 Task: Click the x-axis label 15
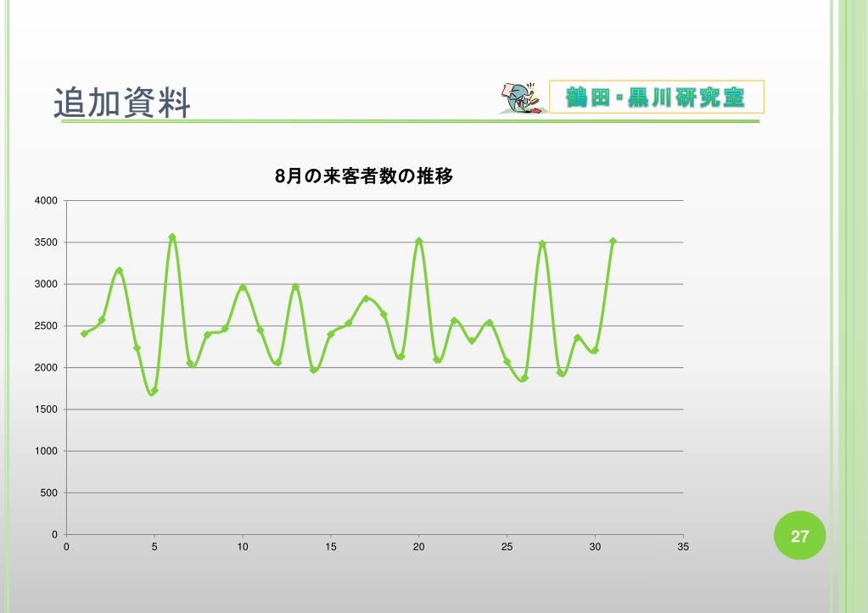(330, 547)
